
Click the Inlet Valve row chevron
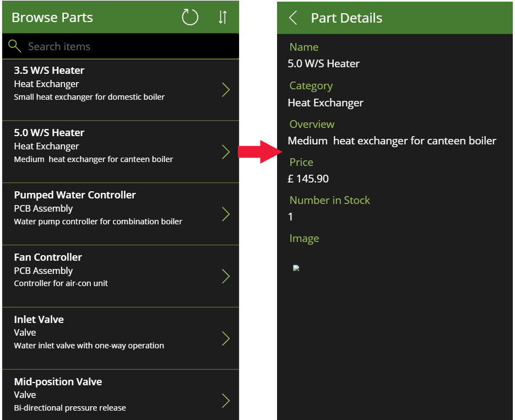coord(226,338)
